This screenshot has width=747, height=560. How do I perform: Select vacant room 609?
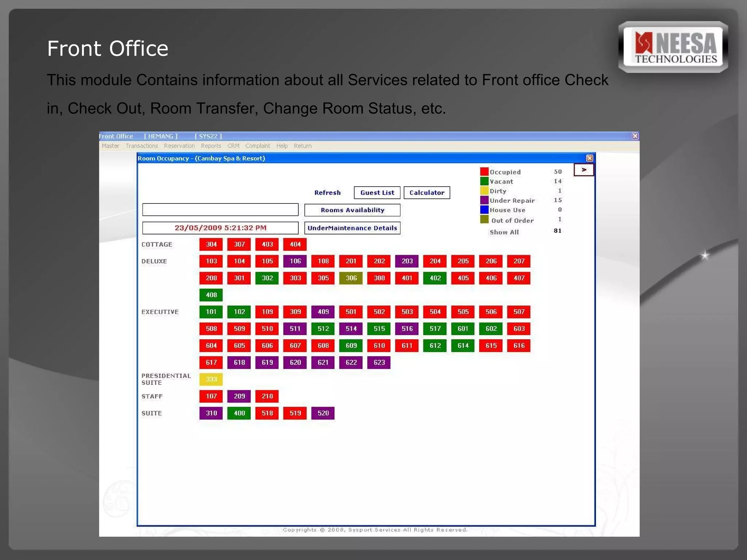coord(351,346)
